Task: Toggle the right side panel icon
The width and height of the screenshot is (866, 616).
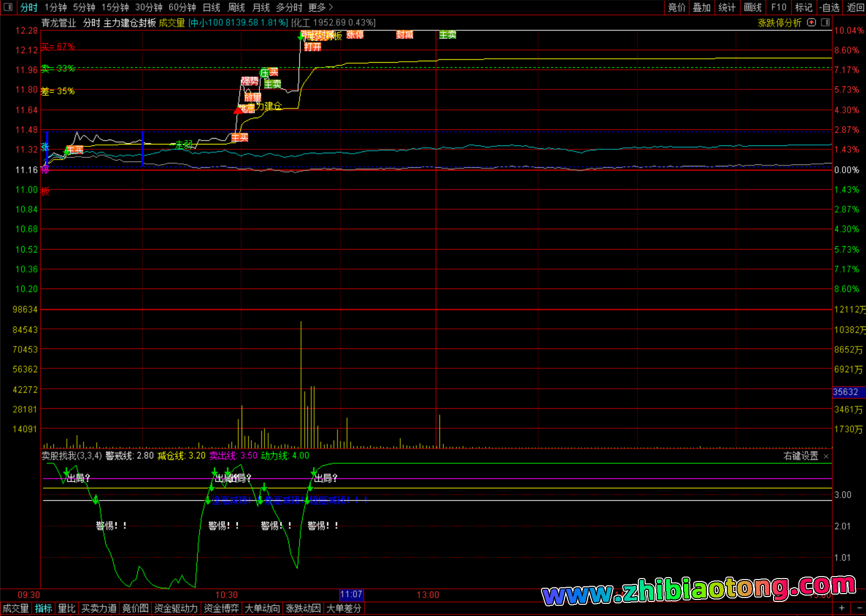Action: [x=825, y=22]
